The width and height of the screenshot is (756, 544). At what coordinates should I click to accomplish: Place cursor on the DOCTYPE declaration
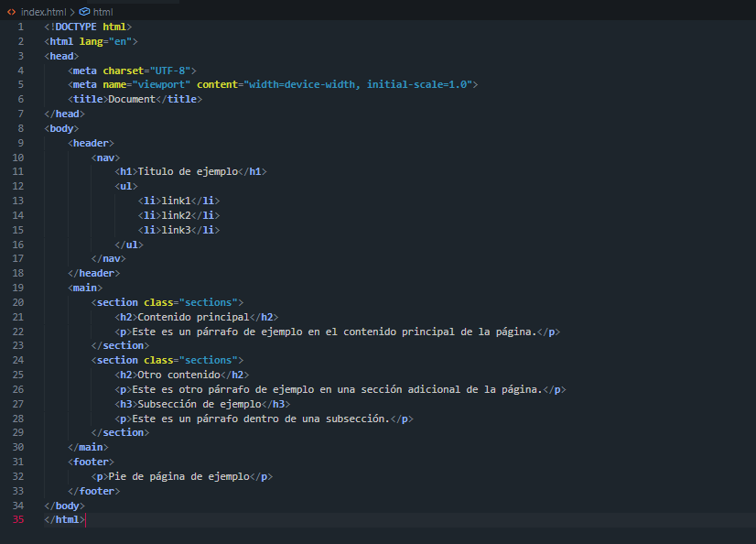coord(87,27)
